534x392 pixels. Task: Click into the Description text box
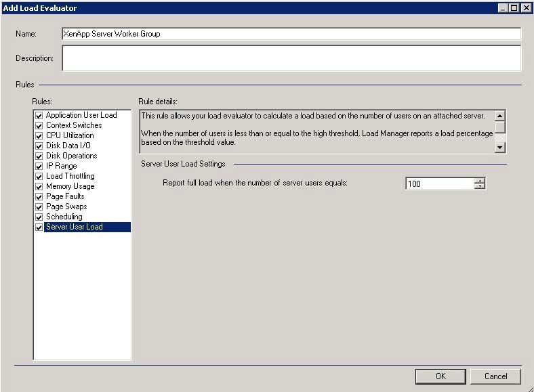coord(291,58)
